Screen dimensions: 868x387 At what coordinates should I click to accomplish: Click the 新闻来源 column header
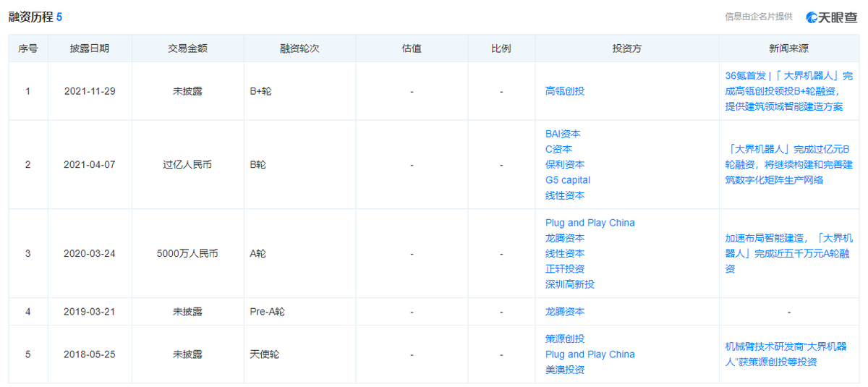[x=789, y=49]
